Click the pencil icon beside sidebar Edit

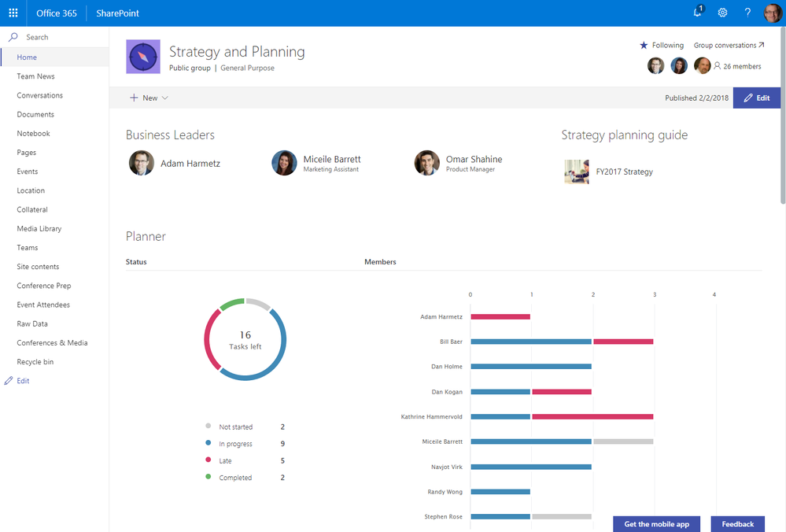pos(9,381)
